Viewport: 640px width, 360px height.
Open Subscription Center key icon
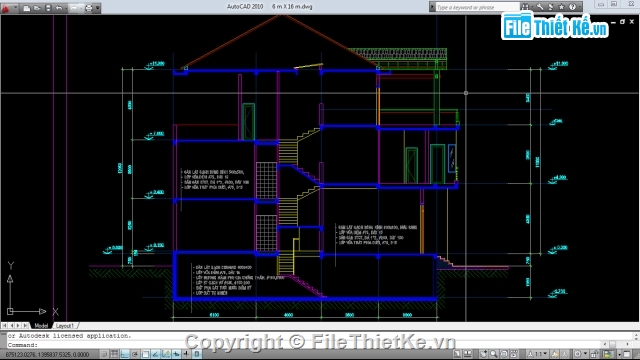(x=540, y=7)
